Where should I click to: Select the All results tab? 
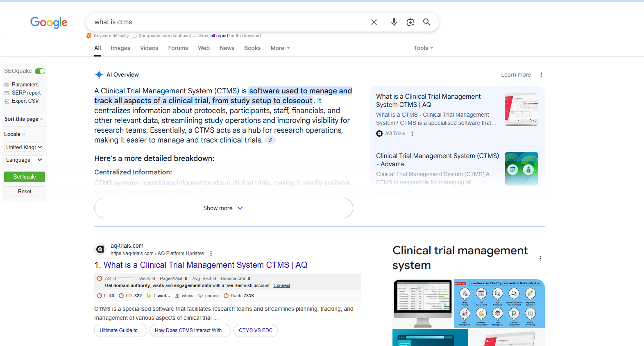(98, 48)
